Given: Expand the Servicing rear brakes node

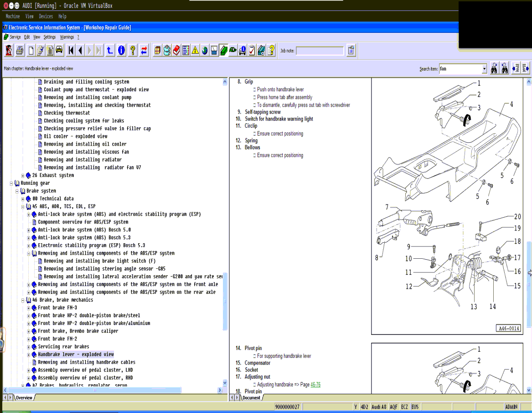Looking at the screenshot, I should [x=29, y=347].
